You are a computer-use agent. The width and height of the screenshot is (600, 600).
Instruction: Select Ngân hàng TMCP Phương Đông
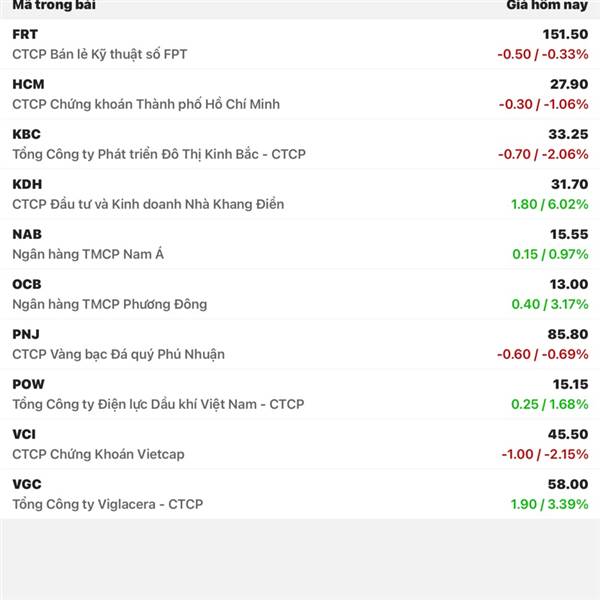[x=109, y=304]
